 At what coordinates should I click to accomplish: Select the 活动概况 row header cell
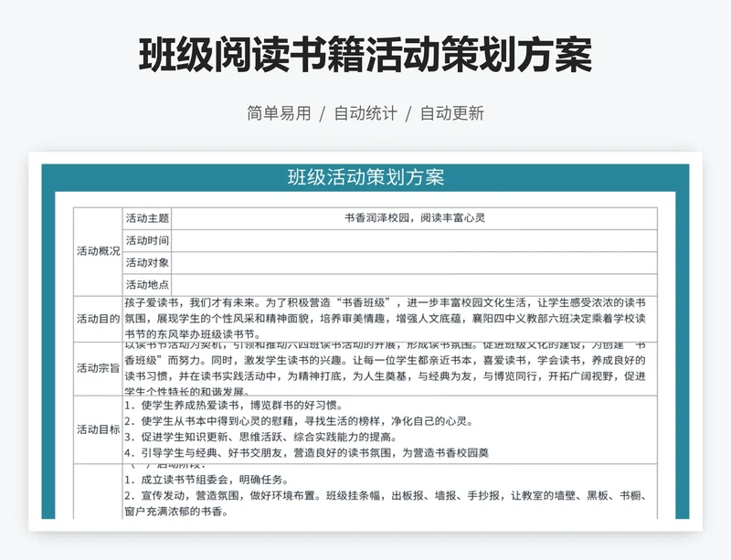point(98,251)
